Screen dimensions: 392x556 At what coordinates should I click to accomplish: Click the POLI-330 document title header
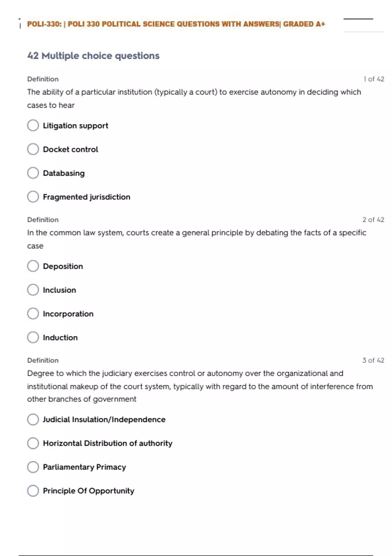coord(176,24)
